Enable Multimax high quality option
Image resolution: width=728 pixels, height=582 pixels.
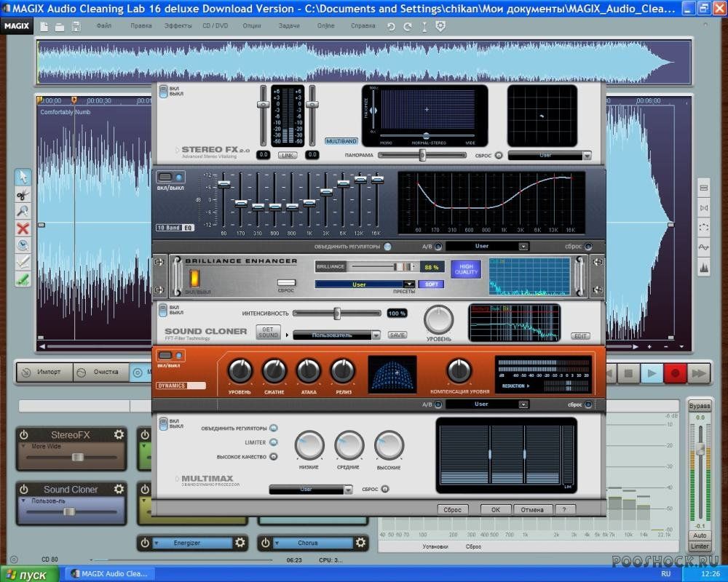pos(274,457)
